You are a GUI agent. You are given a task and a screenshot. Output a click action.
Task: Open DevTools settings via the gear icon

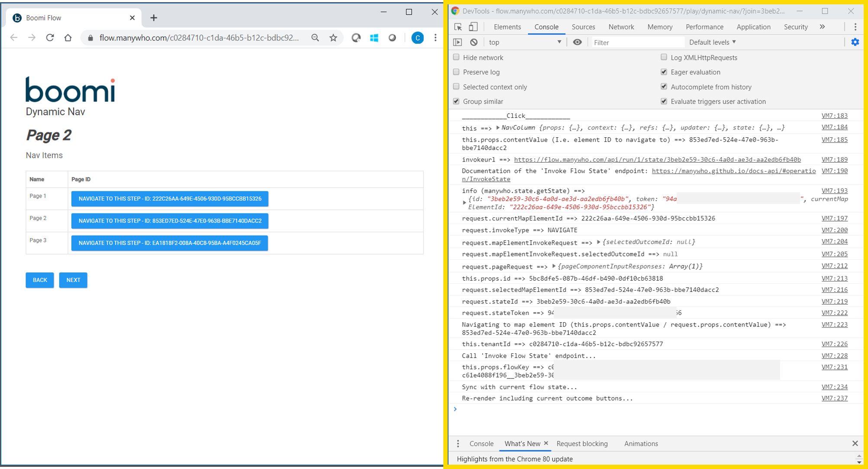(855, 42)
